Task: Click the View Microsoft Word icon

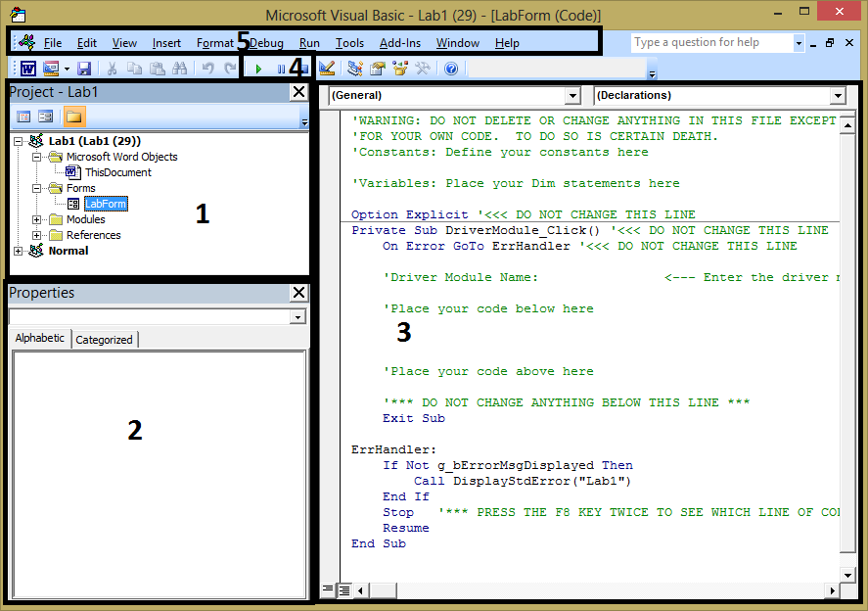Action: 28,69
